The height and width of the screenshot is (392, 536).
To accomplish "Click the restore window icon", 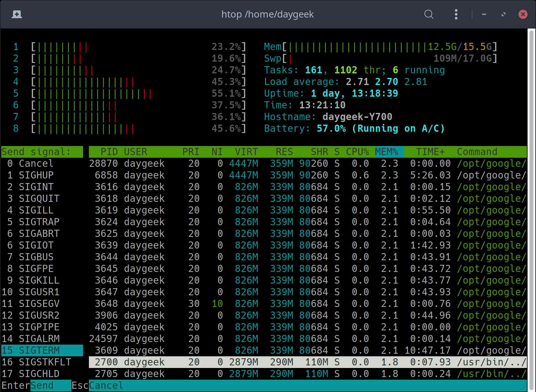I will [504, 14].
